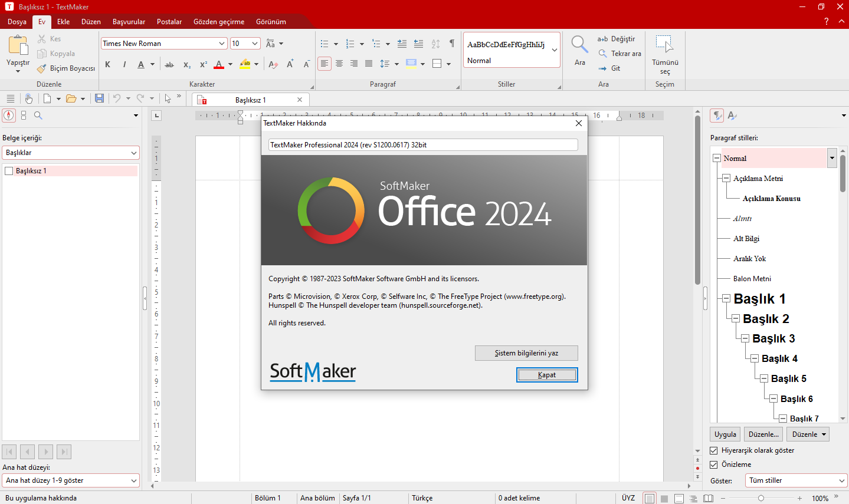Click the Ara magnifier search icon
This screenshot has height=504, width=849.
click(580, 45)
